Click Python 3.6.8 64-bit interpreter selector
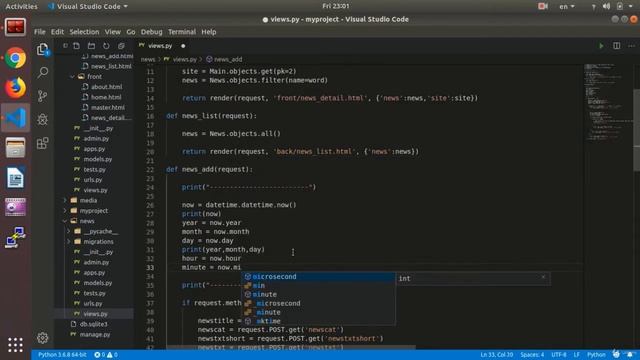This screenshot has width=640, height=360. 62,355
